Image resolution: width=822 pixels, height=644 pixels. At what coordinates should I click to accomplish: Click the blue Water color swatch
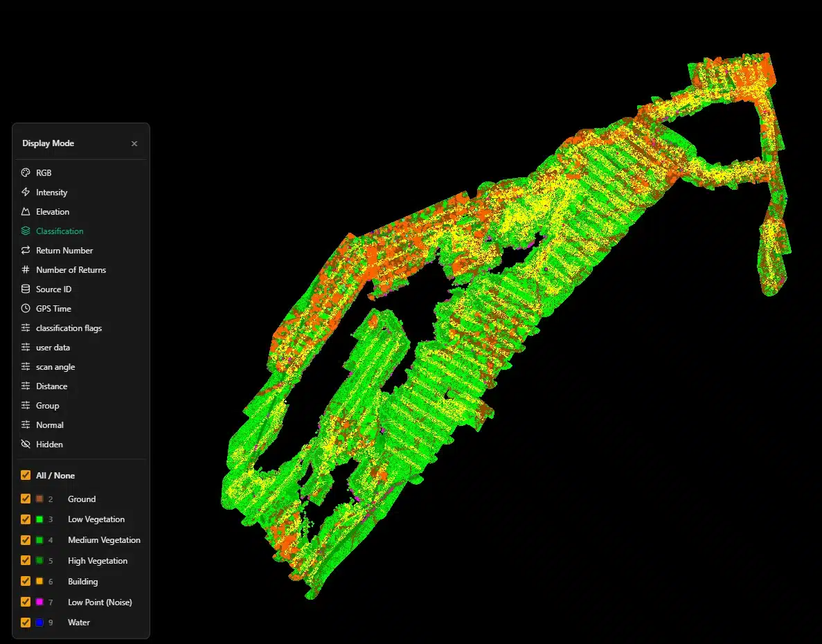[x=39, y=623]
